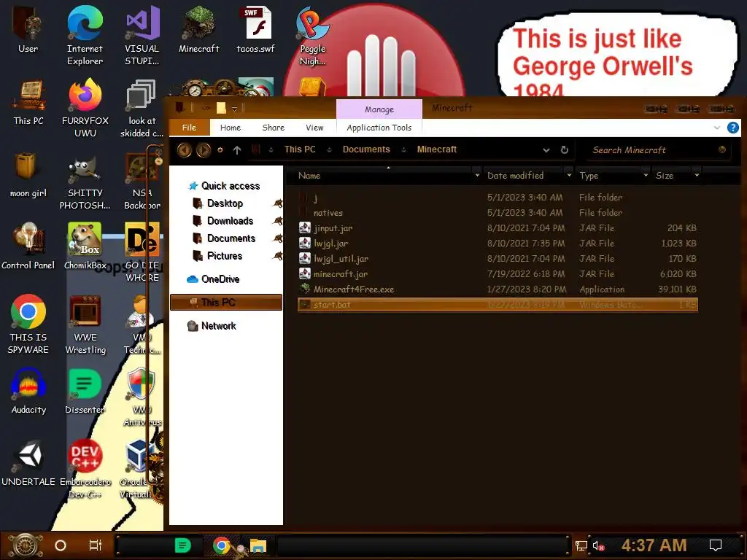Open THIS IS SPYWARE Chrome icon
This screenshot has width=747, height=560.
[28, 324]
